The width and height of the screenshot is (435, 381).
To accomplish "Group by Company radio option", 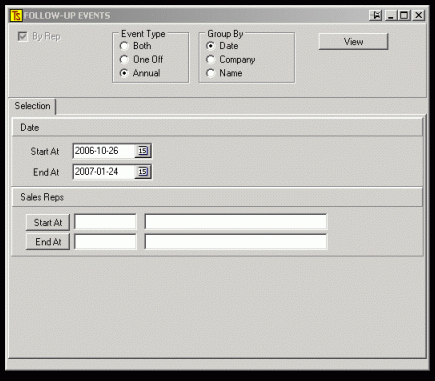I will (210, 59).
